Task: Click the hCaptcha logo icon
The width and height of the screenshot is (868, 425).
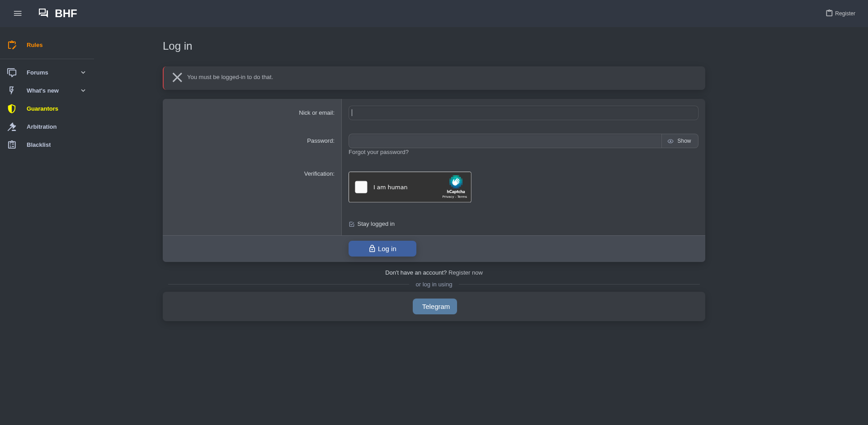Action: [x=456, y=182]
